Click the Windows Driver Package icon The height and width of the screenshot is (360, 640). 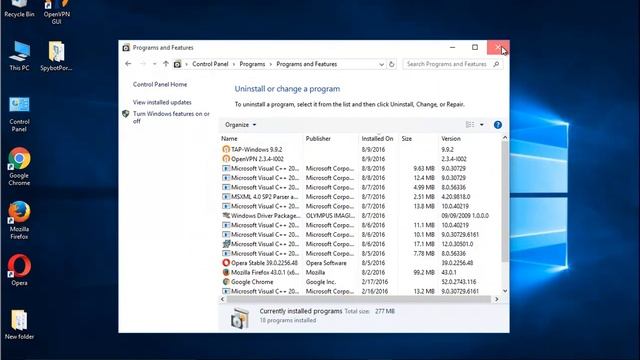point(226,216)
